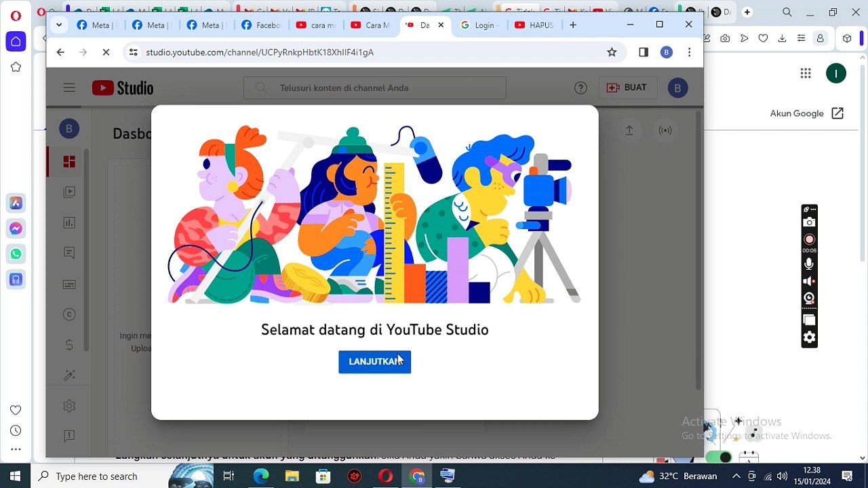
Task: Click the LANJUTKAN button in the welcome dialog
Action: tap(374, 362)
